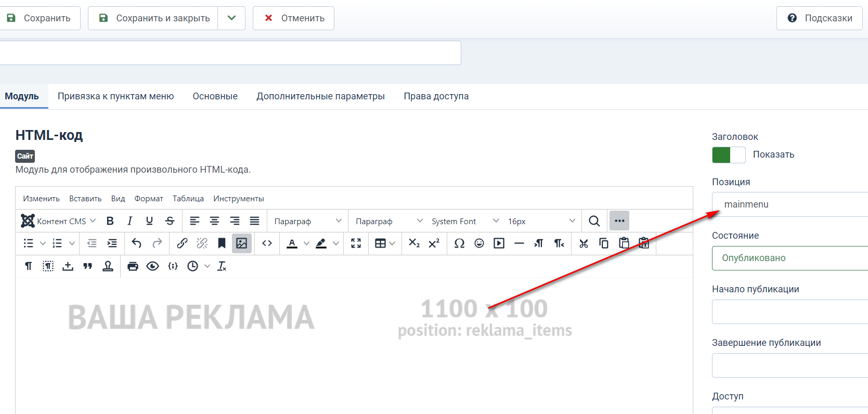Open the Таблица editor menu

pyautogui.click(x=188, y=199)
